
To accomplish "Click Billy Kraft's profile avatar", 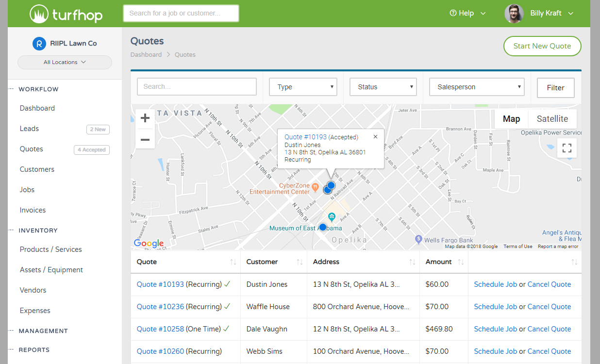I will (x=514, y=14).
